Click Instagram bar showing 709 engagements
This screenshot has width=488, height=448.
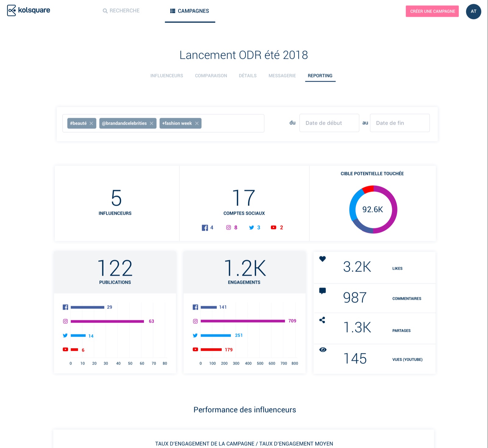[x=243, y=321]
